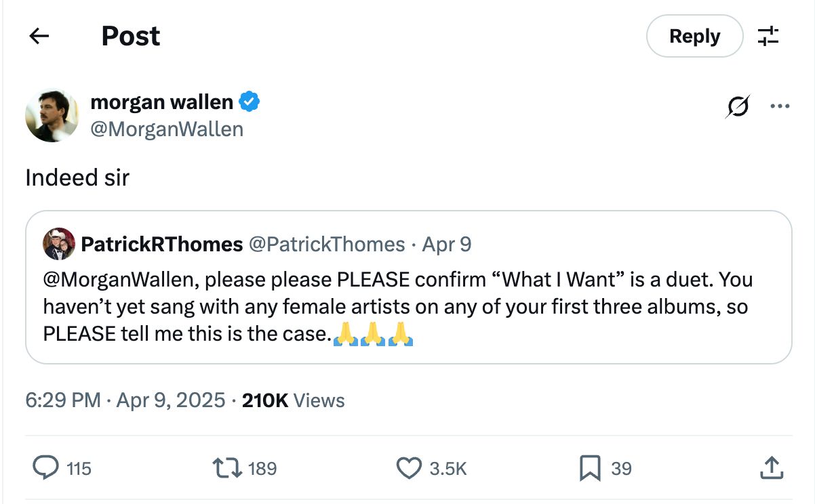Screen dimensions: 815x504
Task: Select the Post header tab
Action: 130,36
